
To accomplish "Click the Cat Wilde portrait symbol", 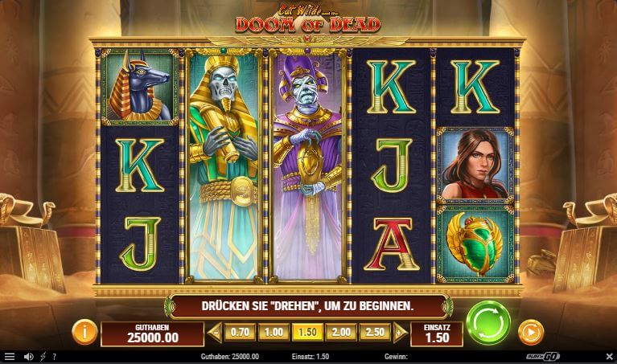I will click(x=475, y=165).
